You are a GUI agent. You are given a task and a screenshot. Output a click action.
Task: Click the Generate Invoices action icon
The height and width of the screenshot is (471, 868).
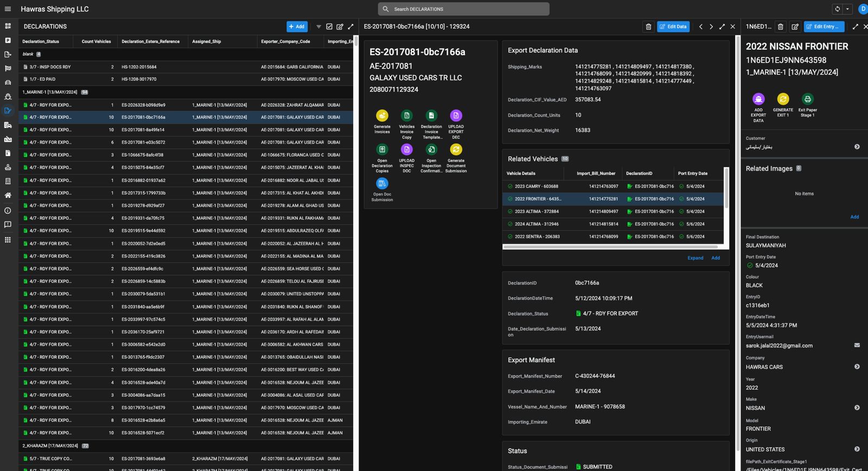pyautogui.click(x=382, y=115)
